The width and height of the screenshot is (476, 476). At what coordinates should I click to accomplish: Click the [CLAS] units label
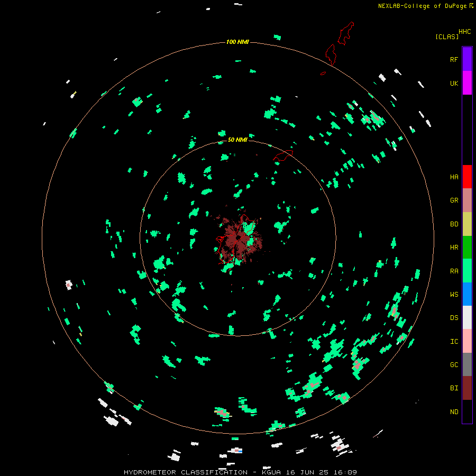coord(447,36)
